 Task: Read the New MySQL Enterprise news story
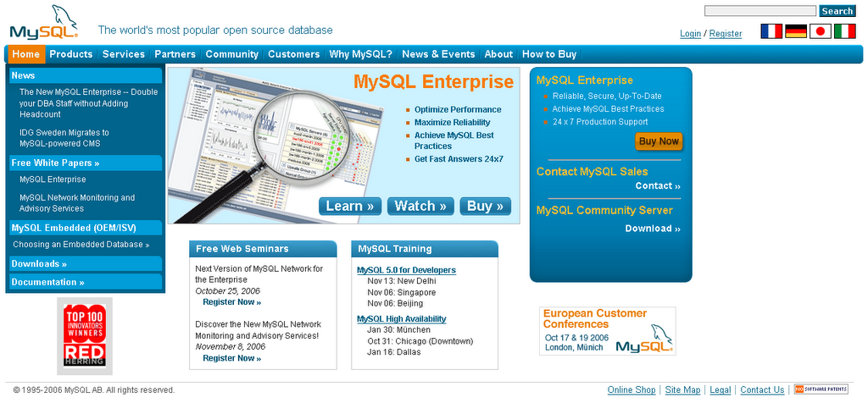coord(88,103)
